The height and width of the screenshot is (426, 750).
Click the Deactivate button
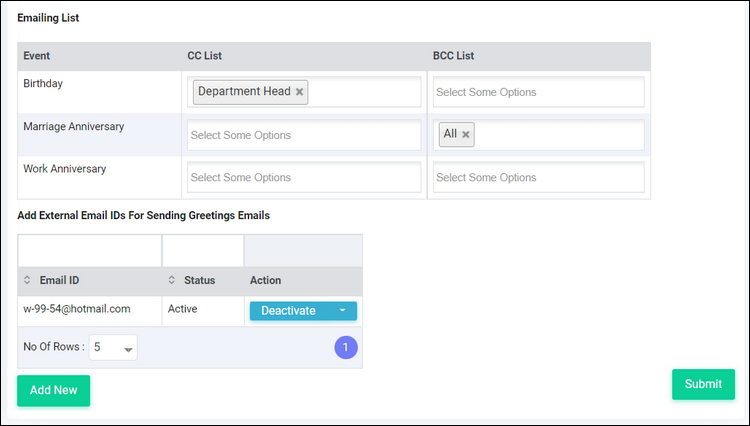point(288,310)
